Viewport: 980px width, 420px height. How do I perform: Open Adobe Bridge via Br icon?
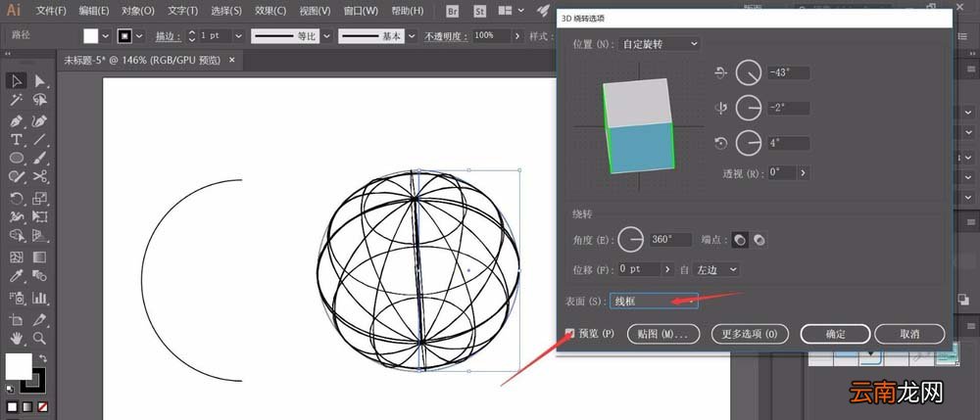(452, 11)
